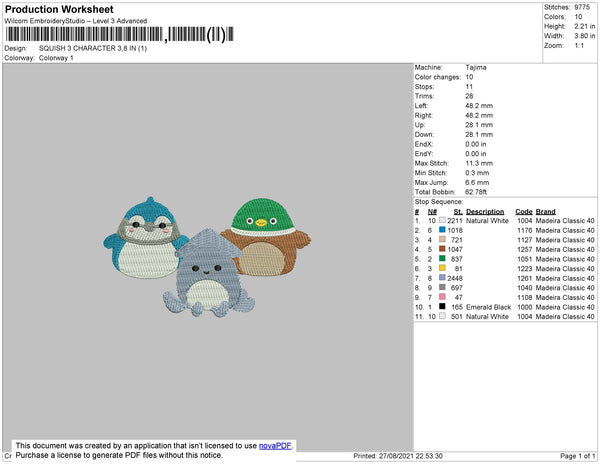This screenshot has width=600, height=464.
Task: Select the pink swatch in stop 9
Action: point(442,297)
